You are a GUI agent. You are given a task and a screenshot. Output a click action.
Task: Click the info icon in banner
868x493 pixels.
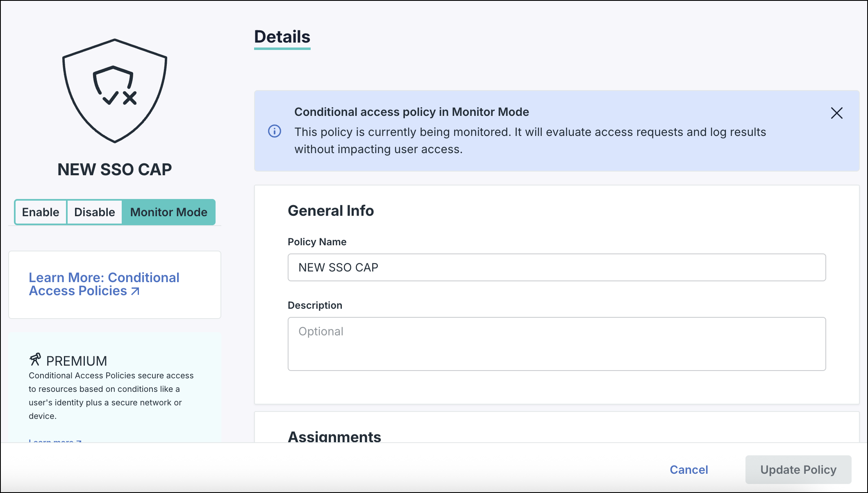click(275, 131)
